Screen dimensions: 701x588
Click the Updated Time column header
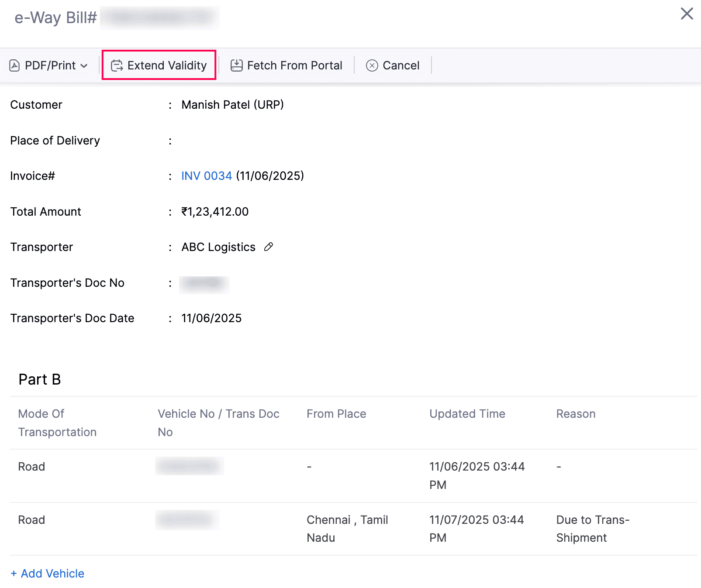coord(467,414)
